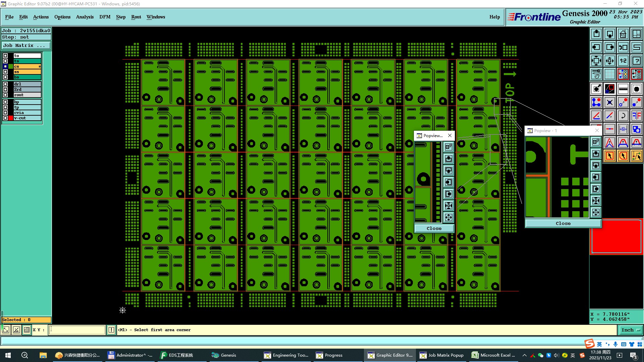This screenshot has width=644, height=362.
Task: Click the 1:2 zoom scale icon
Action: pos(623,61)
